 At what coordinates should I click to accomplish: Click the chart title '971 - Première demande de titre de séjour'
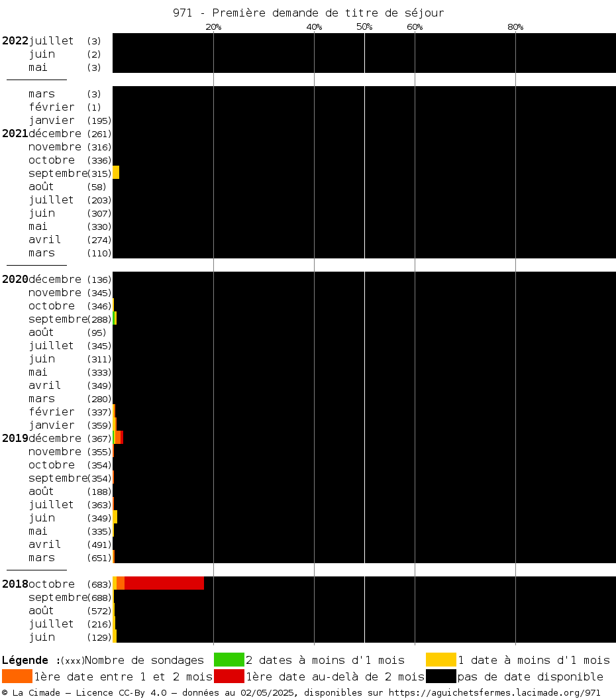309,13
